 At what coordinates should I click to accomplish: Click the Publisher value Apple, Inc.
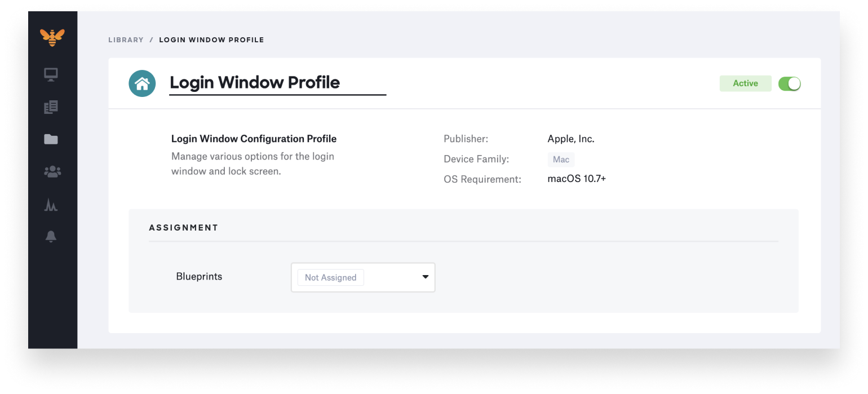(570, 139)
